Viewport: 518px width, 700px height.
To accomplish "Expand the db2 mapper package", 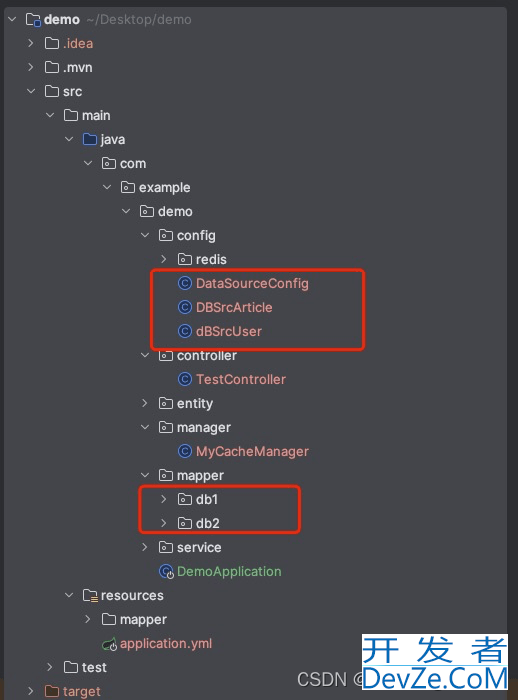I will (163, 523).
